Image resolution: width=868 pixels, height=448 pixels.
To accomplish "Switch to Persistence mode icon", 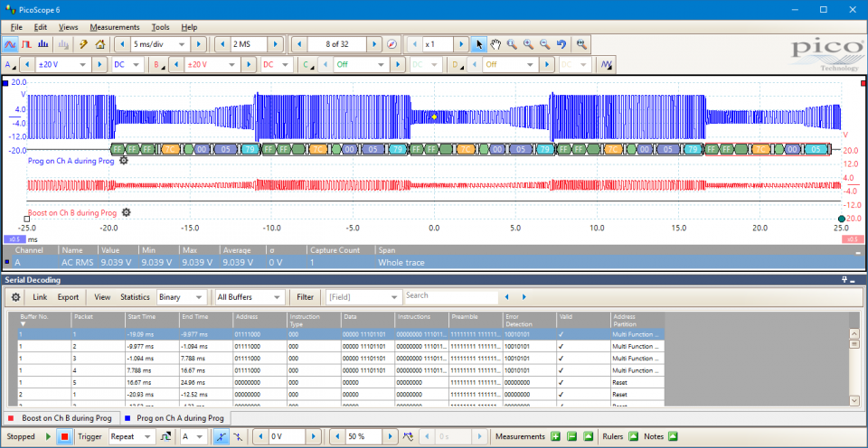I will (x=26, y=44).
